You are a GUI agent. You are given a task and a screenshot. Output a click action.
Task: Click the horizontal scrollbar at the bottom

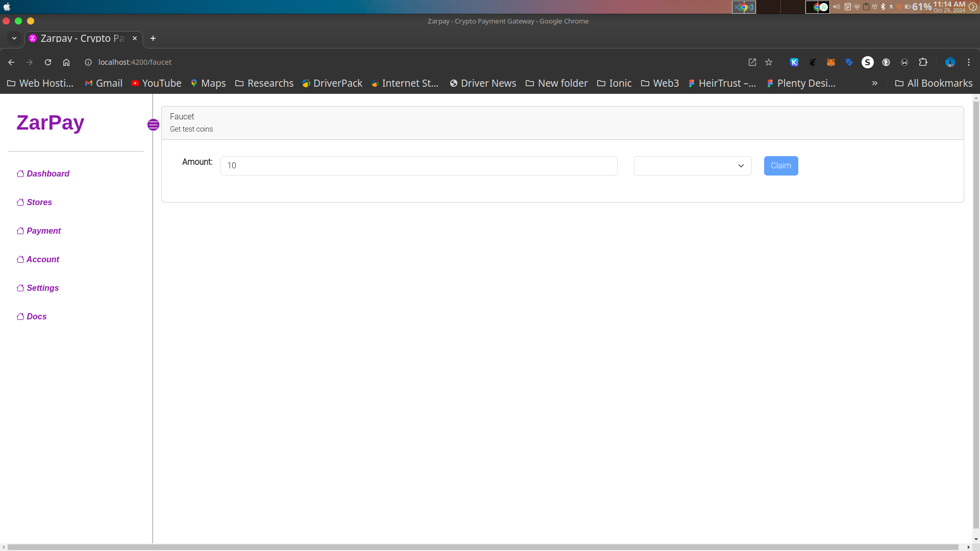tap(483, 547)
